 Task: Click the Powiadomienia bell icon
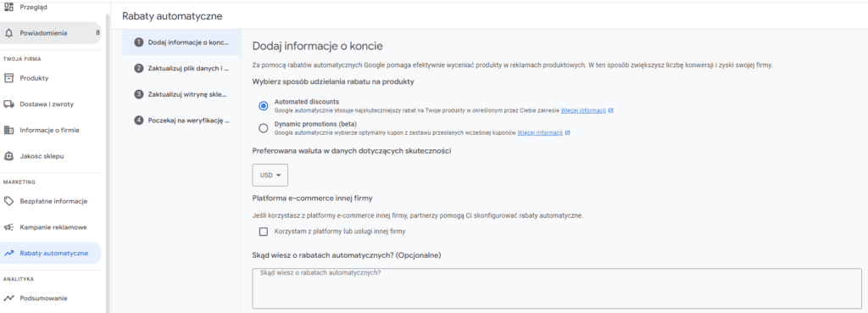pos(8,33)
